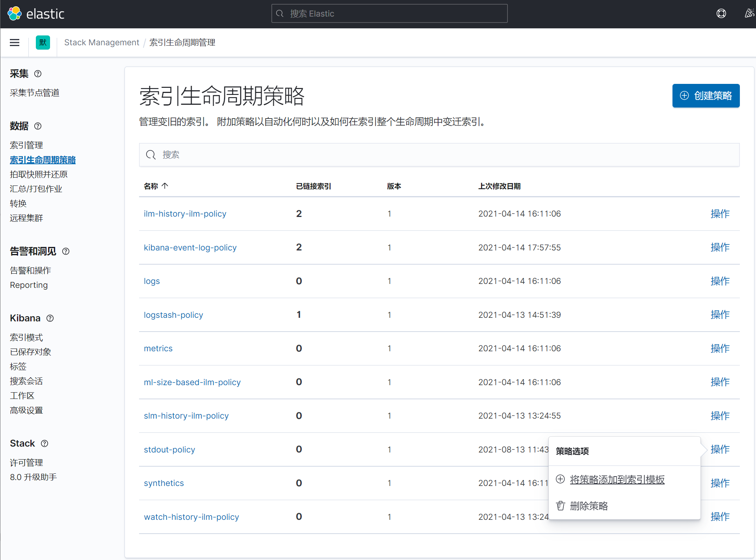The image size is (756, 560).
Task: Open logstash-policy policy link
Action: tap(173, 315)
